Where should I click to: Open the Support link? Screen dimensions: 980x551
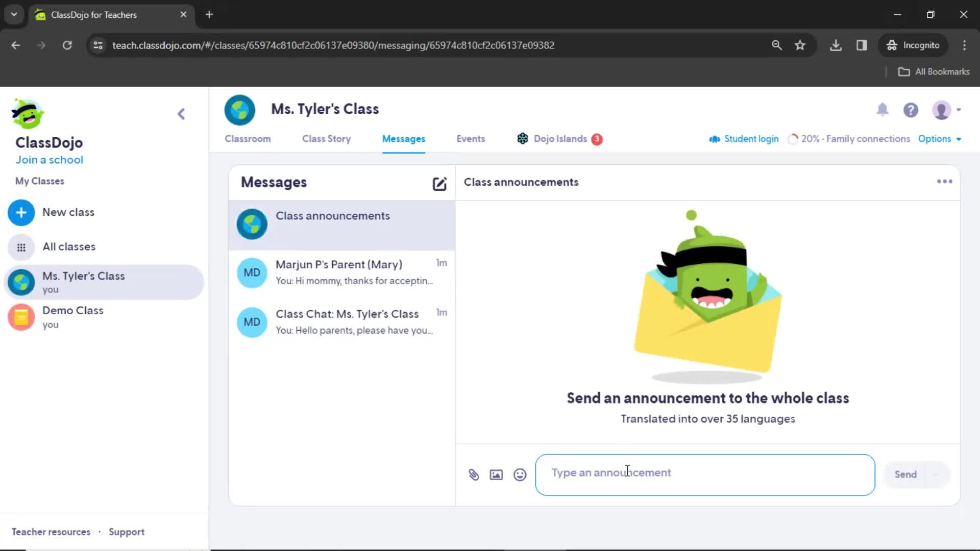coord(126,532)
